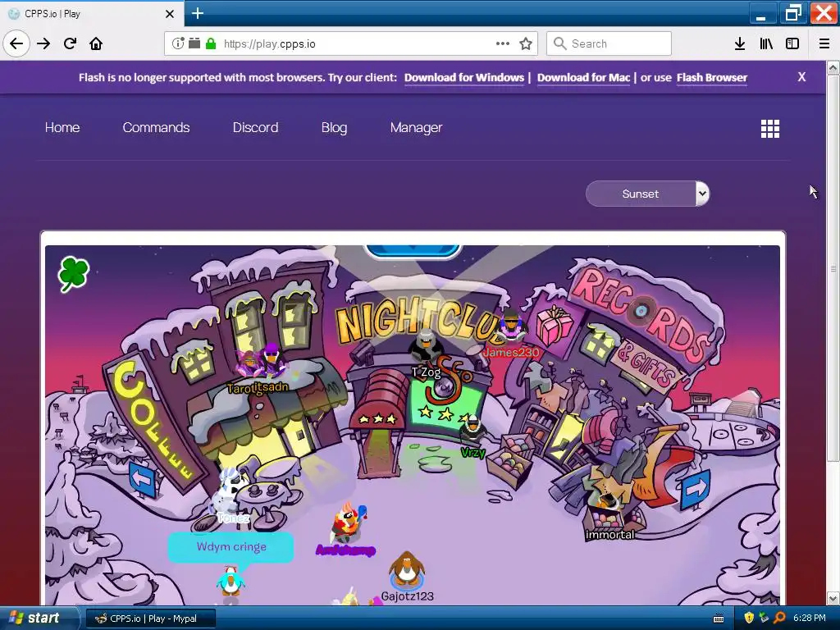The height and width of the screenshot is (630, 840).
Task: Click the tray security shield icon
Action: [x=749, y=619]
